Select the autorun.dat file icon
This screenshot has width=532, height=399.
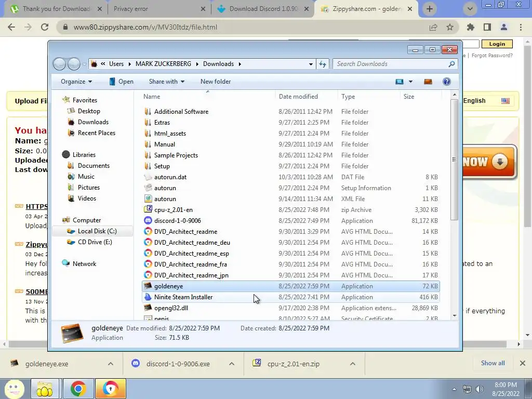click(x=148, y=177)
